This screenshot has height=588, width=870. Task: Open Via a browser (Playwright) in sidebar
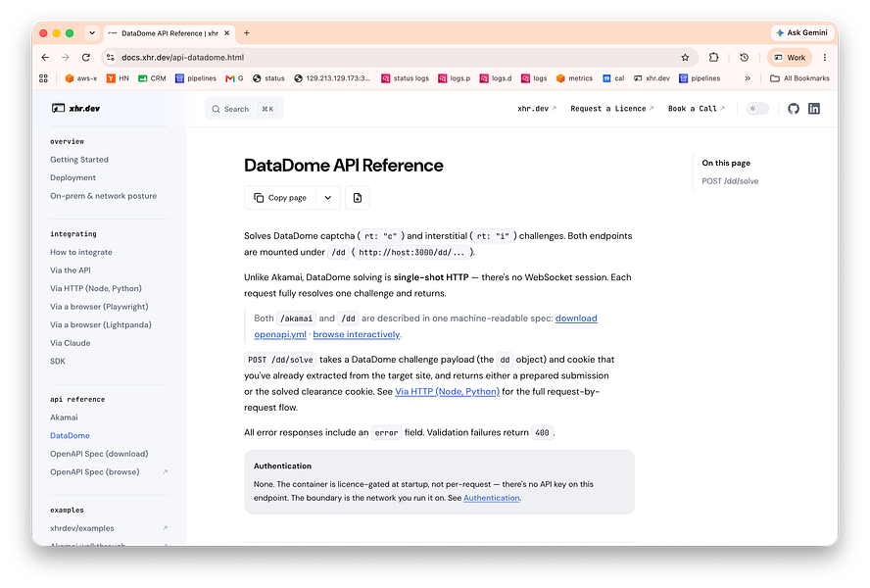pyautogui.click(x=99, y=307)
